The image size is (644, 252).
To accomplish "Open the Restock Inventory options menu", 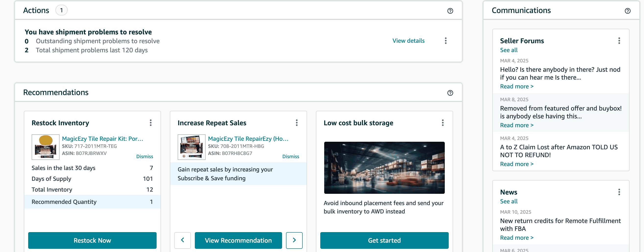I will click(x=151, y=123).
